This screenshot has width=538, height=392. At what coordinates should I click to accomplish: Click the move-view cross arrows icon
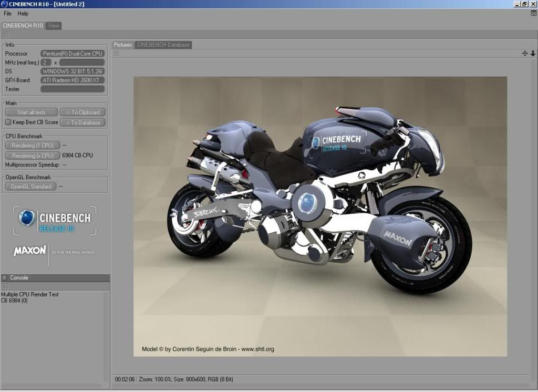coord(525,53)
